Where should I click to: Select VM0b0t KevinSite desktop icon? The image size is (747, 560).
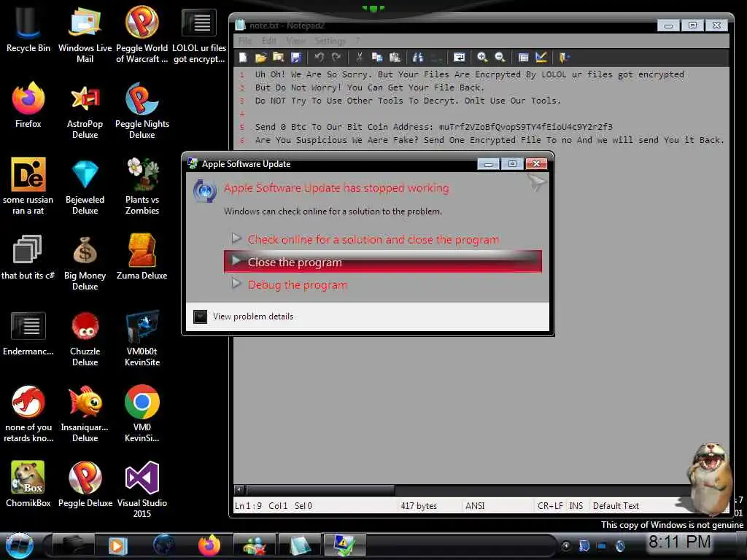[x=142, y=338]
